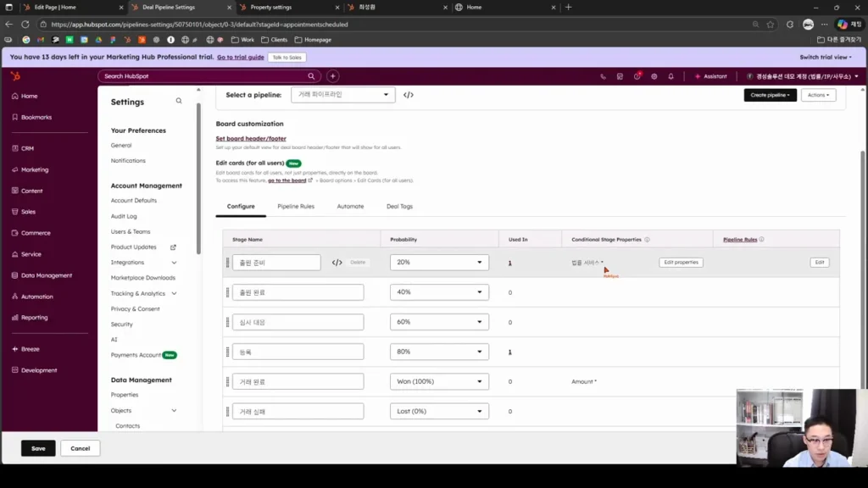Viewport: 868px width, 488px height.
Task: Open the create new plus button
Action: click(332, 76)
